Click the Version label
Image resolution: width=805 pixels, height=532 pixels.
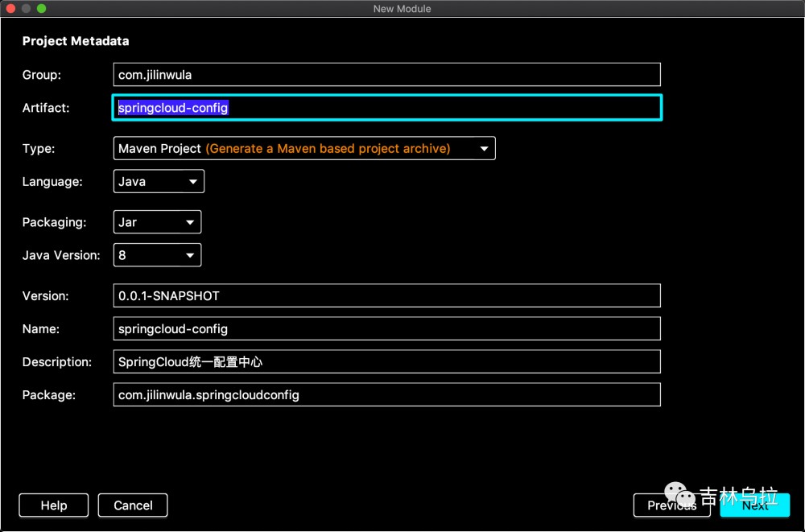pyautogui.click(x=45, y=296)
